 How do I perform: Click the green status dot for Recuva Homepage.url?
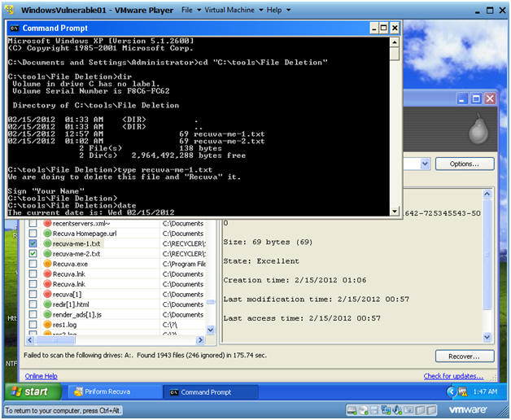47,234
